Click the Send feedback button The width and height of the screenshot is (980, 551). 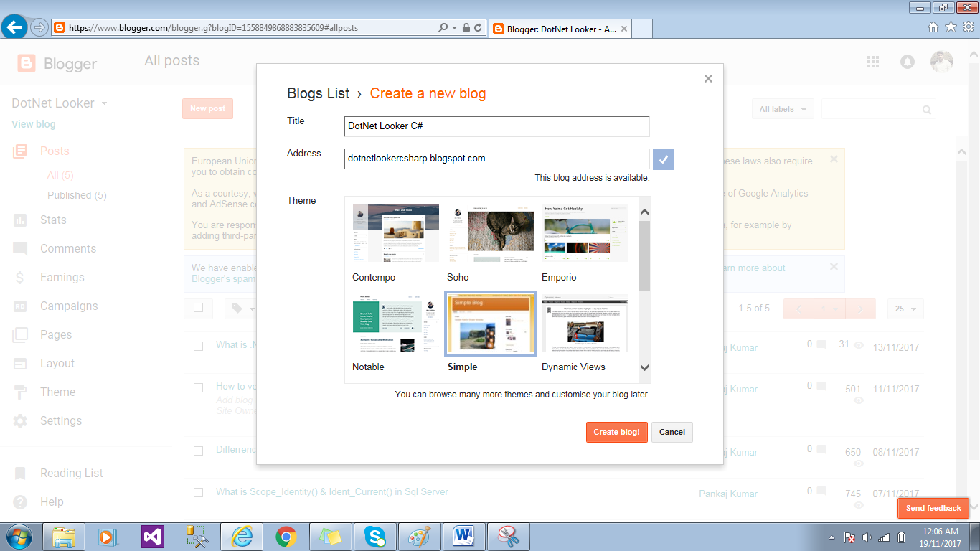933,508
